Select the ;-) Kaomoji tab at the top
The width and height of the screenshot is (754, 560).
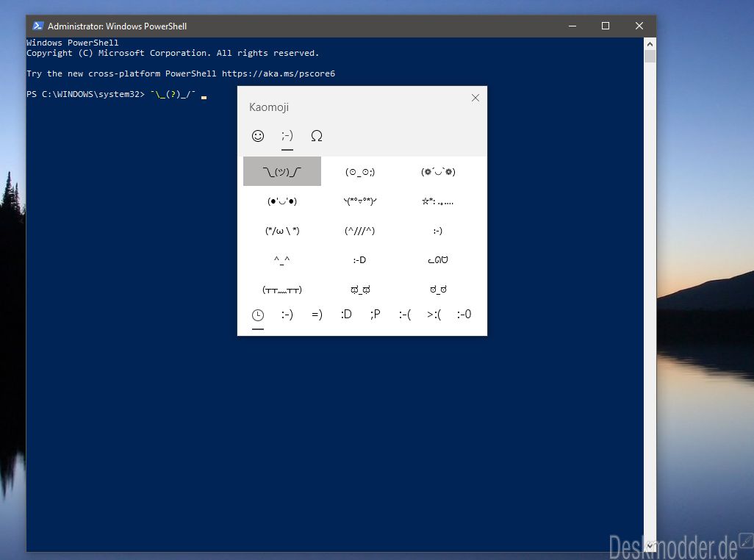287,136
